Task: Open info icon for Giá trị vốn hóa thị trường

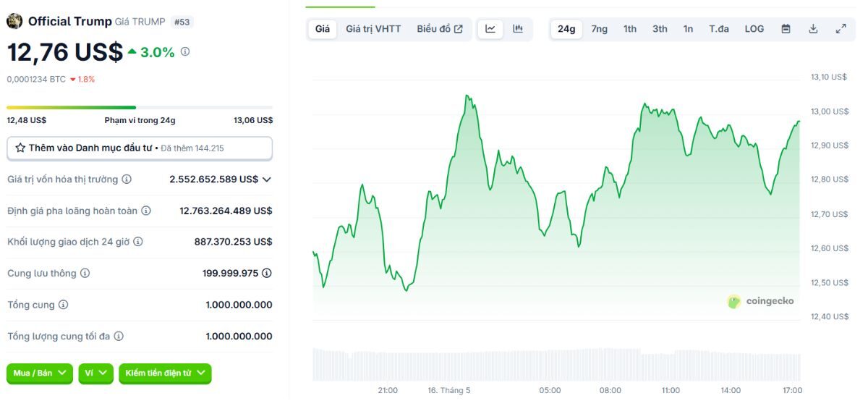Action: (127, 179)
